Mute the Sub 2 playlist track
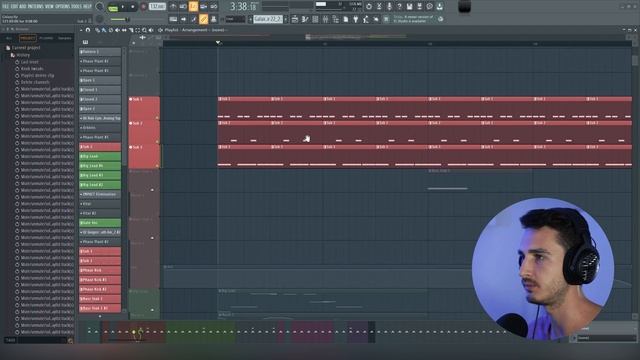The width and height of the screenshot is (640, 360). point(131,123)
